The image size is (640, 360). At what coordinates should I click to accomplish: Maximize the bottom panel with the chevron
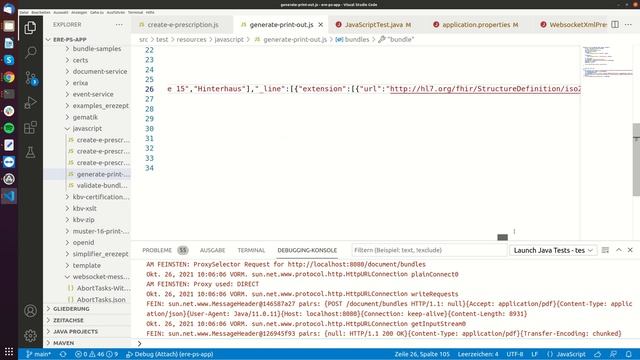619,250
